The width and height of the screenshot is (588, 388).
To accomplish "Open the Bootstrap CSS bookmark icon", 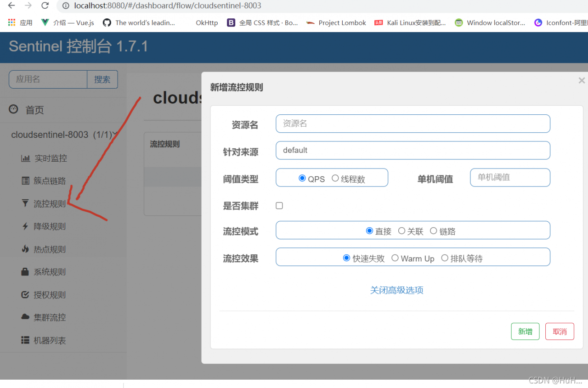I will [231, 22].
